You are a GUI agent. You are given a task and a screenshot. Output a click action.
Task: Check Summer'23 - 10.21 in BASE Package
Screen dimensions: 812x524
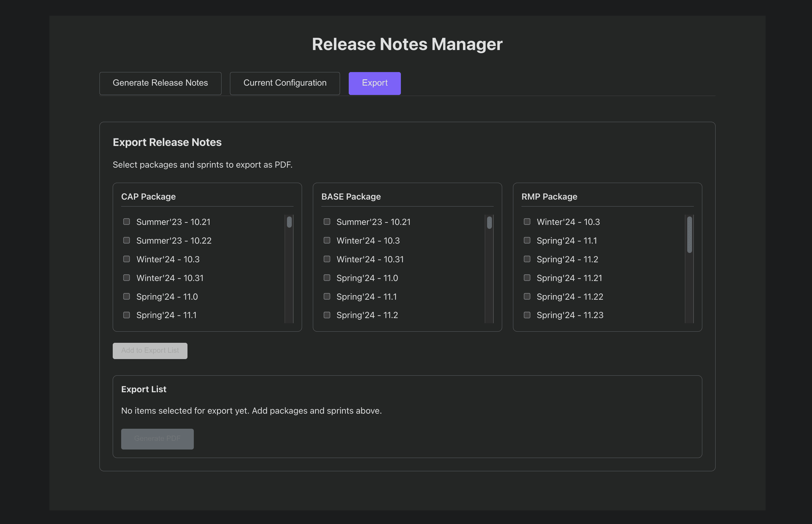327,222
